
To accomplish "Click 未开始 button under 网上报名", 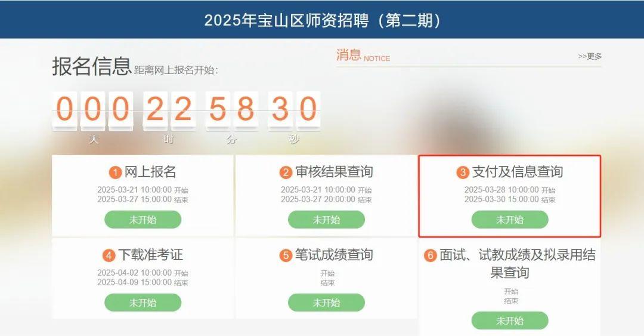I will 143,220.
